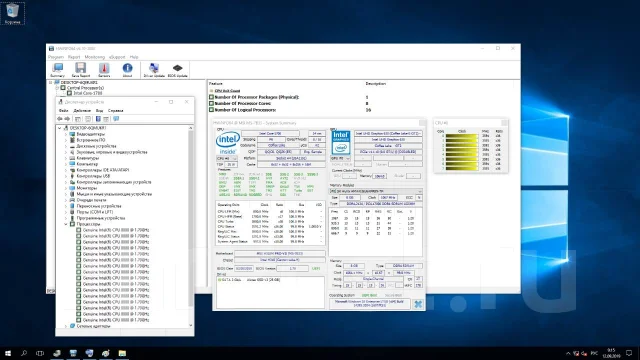Click scan for hardware changes monitor icon

pos(116,119)
